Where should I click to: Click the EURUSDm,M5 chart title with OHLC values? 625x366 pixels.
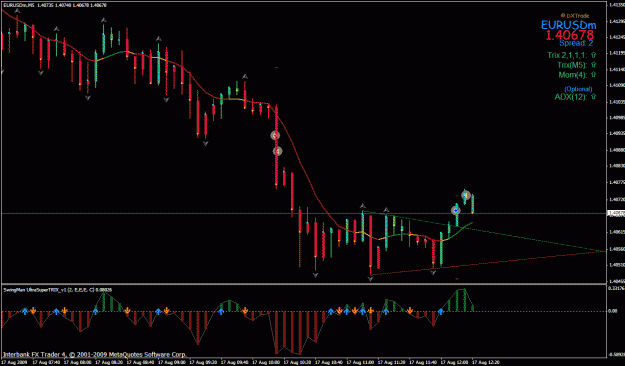tap(55, 5)
